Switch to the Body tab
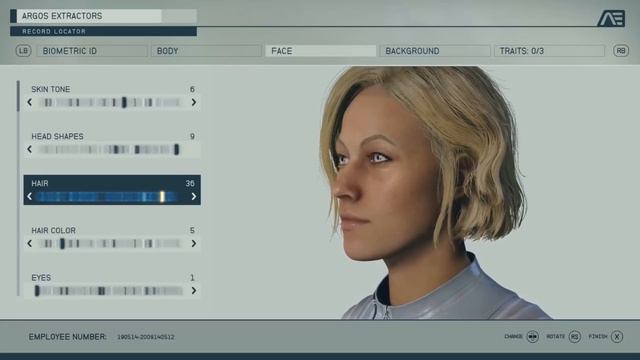 click(206, 51)
